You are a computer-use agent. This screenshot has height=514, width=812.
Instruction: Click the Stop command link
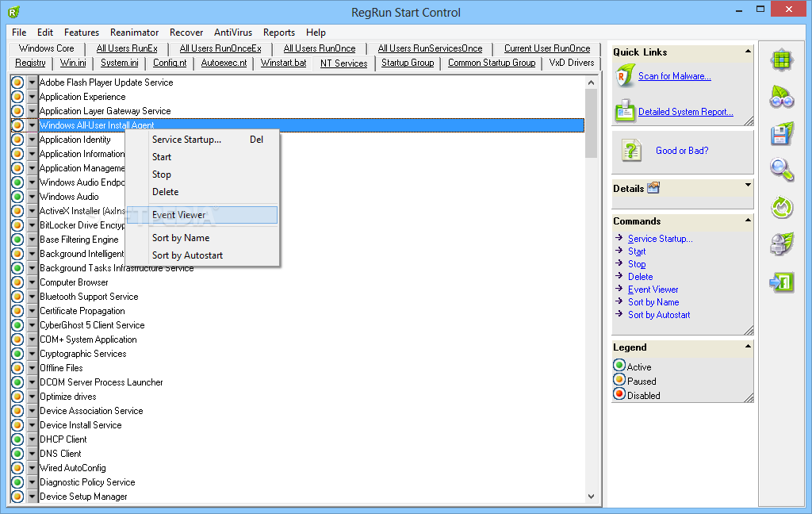pyautogui.click(x=637, y=263)
